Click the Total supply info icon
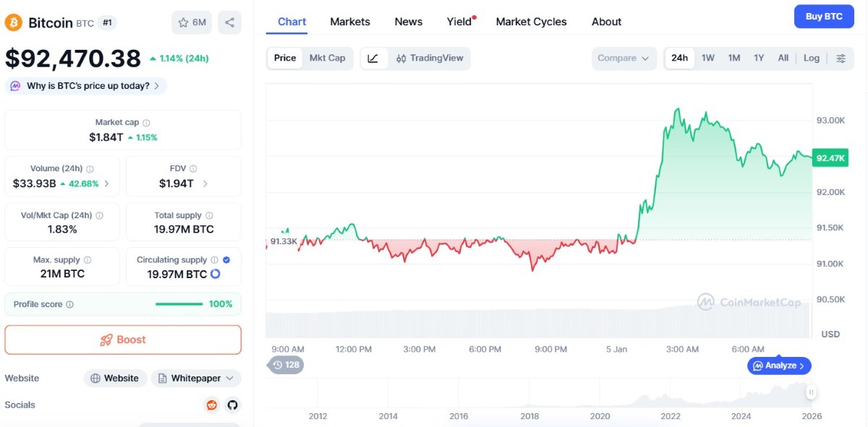 point(209,215)
